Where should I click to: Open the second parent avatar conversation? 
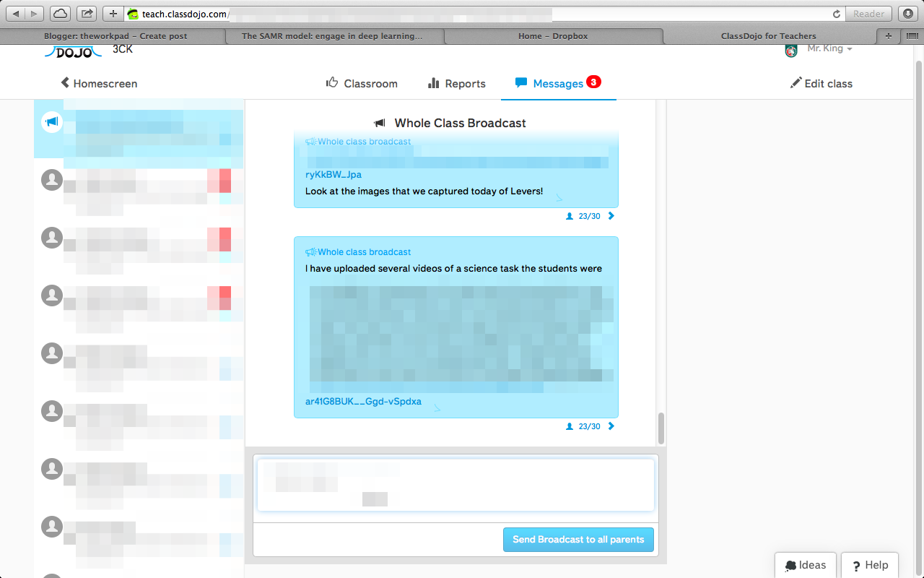(x=52, y=237)
